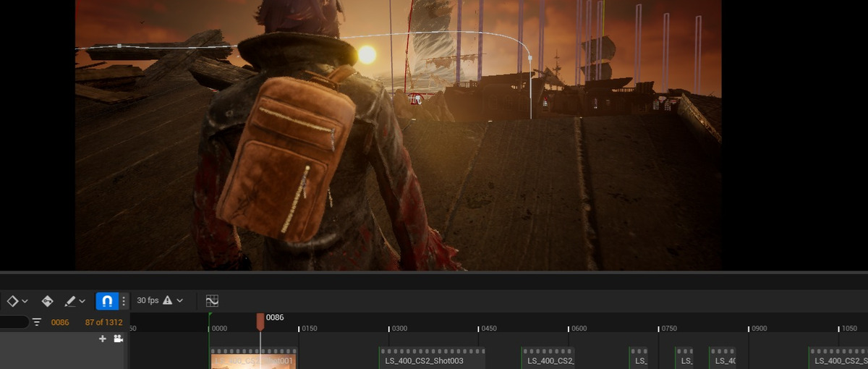Click the track search box
Image resolution: width=868 pixels, height=369 pixels.
(13, 322)
